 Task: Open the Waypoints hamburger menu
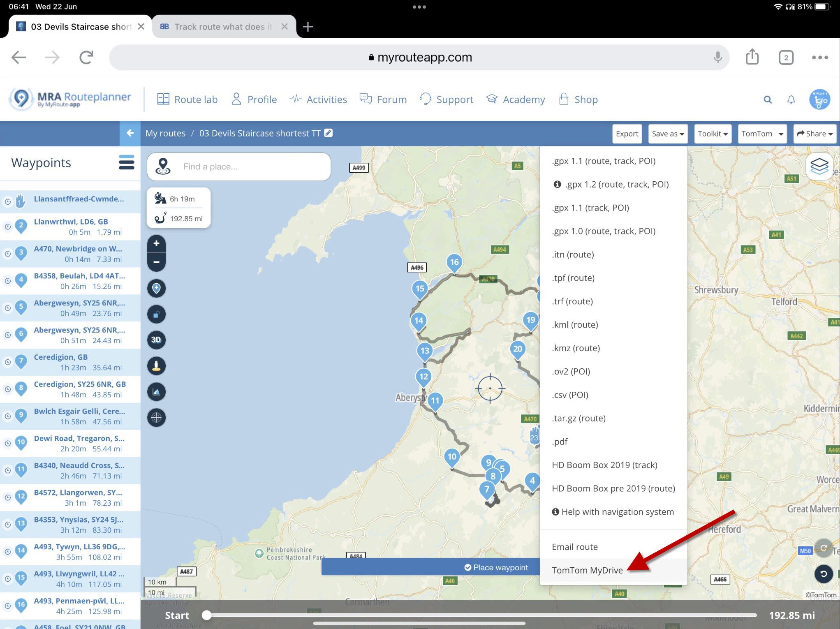point(127,162)
